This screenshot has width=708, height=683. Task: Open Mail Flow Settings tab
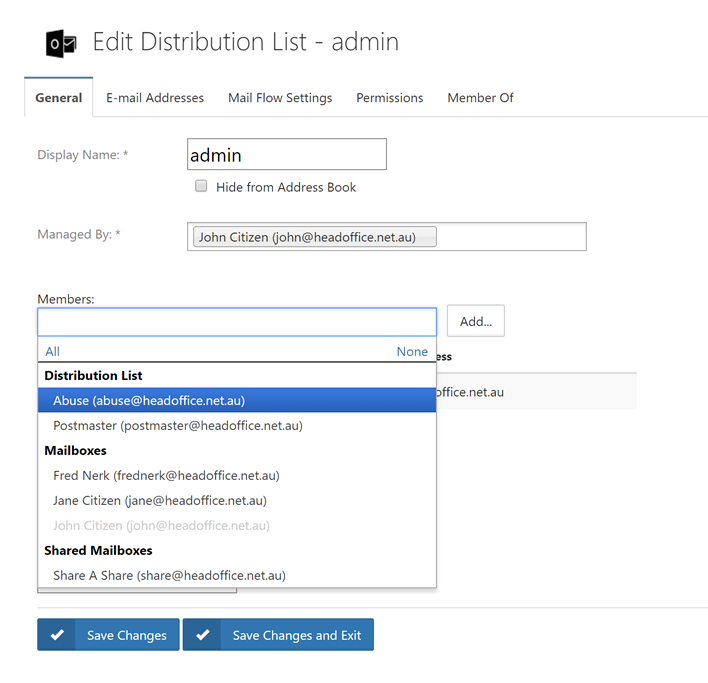(280, 98)
